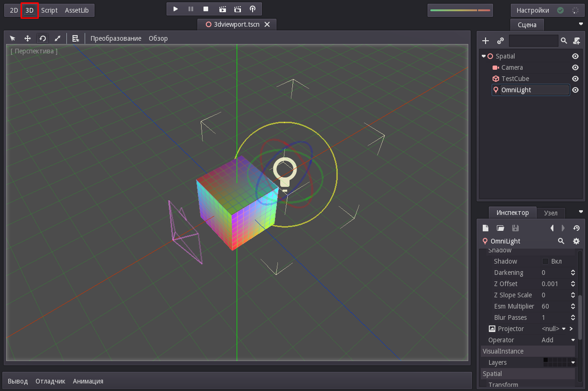Select the arrow Select Mode tool
Image resolution: width=588 pixels, height=391 pixels.
(x=13, y=38)
